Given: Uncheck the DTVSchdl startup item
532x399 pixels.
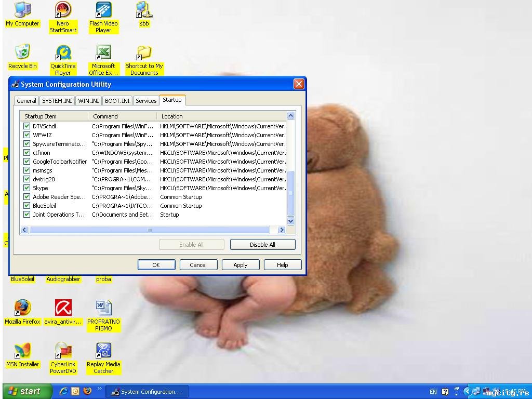Looking at the screenshot, I should 26,126.
